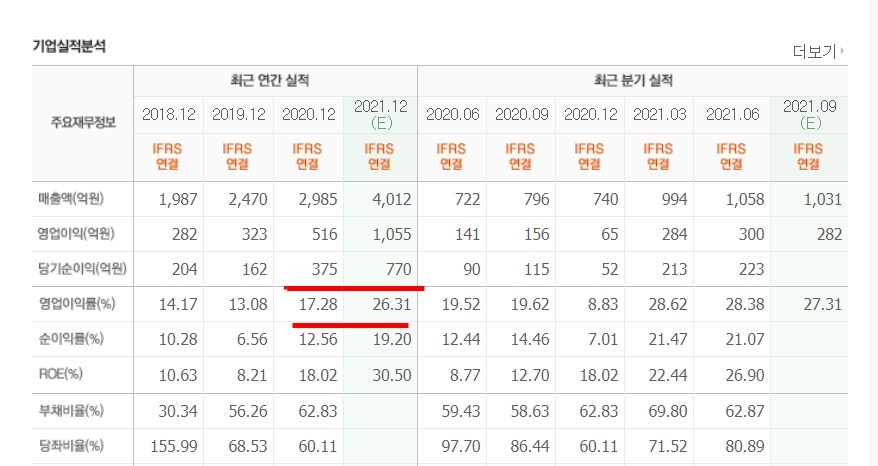Select the 최근 분기 실적 header
Image resolution: width=878 pixels, height=466 pixels.
[x=633, y=80]
